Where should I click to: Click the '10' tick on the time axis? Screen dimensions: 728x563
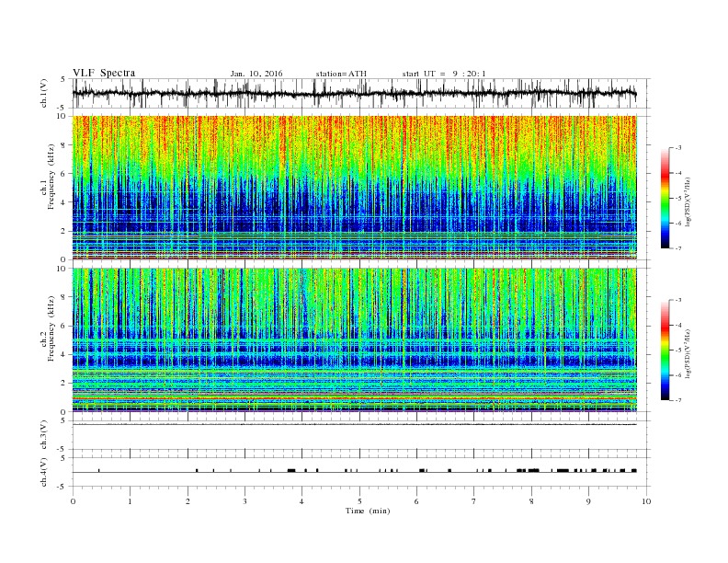[x=646, y=501]
